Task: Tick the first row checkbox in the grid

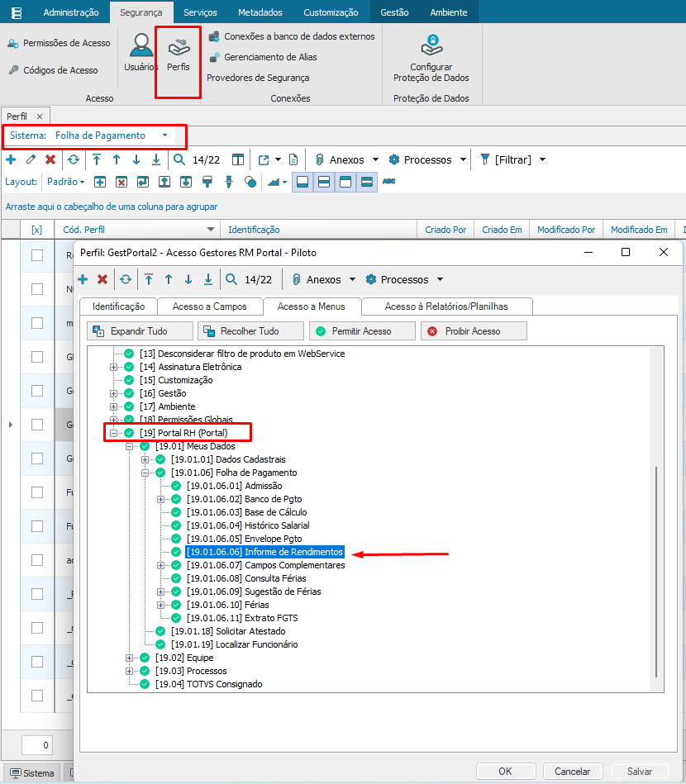Action: [37, 255]
